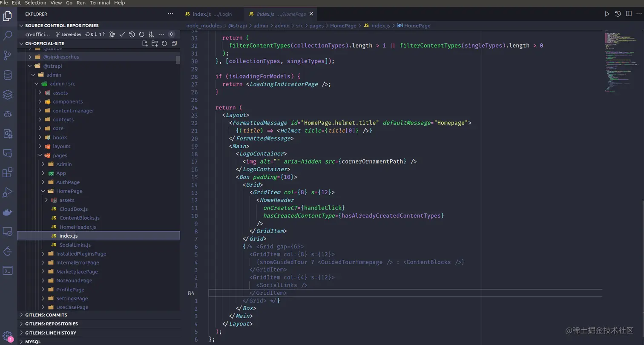Open the Source Control view in activity bar
Image resolution: width=644 pixels, height=345 pixels.
7,55
